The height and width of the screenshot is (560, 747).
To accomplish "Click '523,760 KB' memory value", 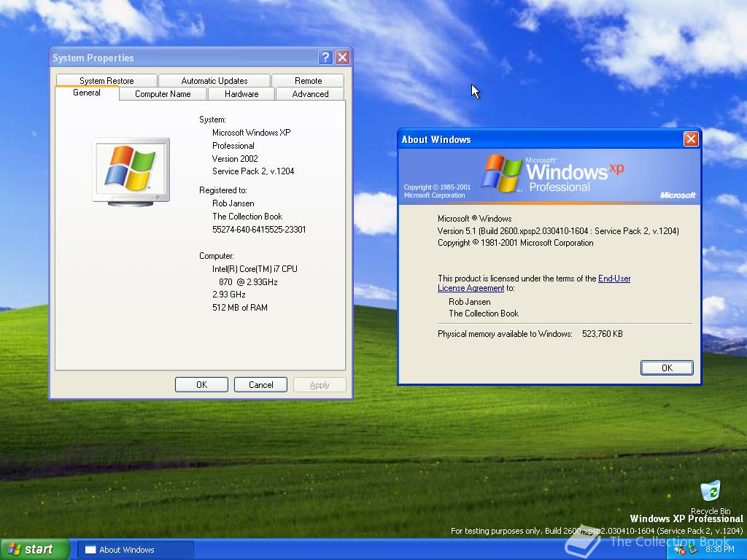I will pyautogui.click(x=602, y=334).
